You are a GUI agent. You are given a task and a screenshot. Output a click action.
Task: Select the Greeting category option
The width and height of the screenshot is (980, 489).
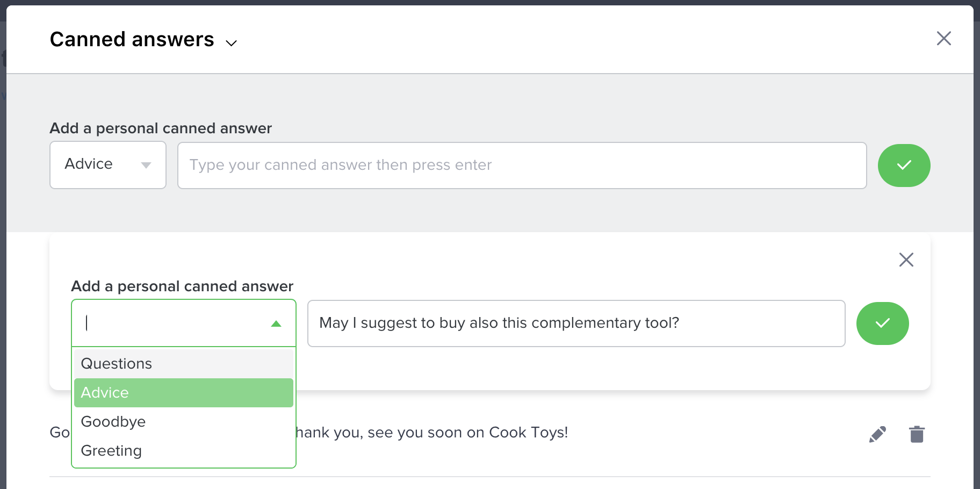tap(184, 451)
